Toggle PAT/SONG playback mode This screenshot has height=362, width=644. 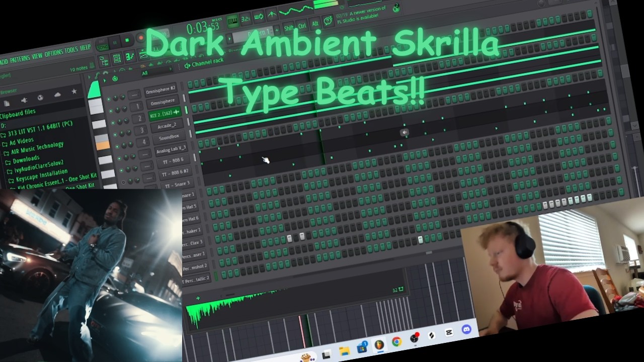[x=102, y=44]
